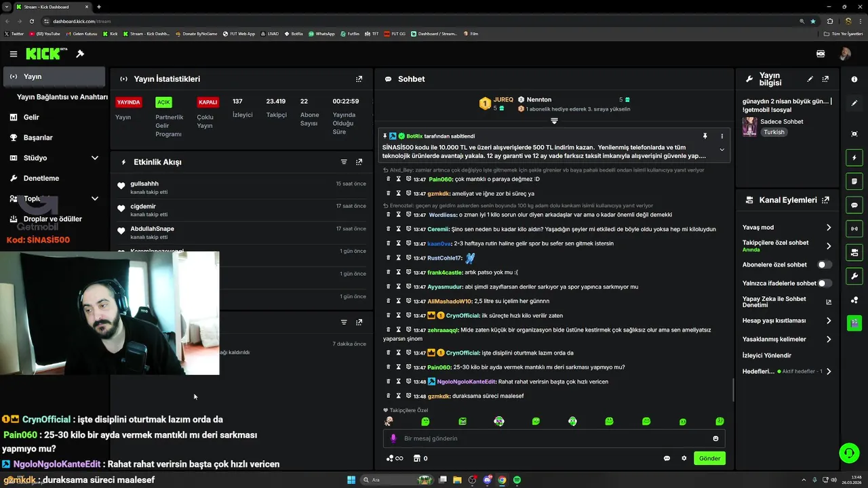The width and height of the screenshot is (868, 488).
Task: Click the Windows Start button
Action: coord(351,480)
